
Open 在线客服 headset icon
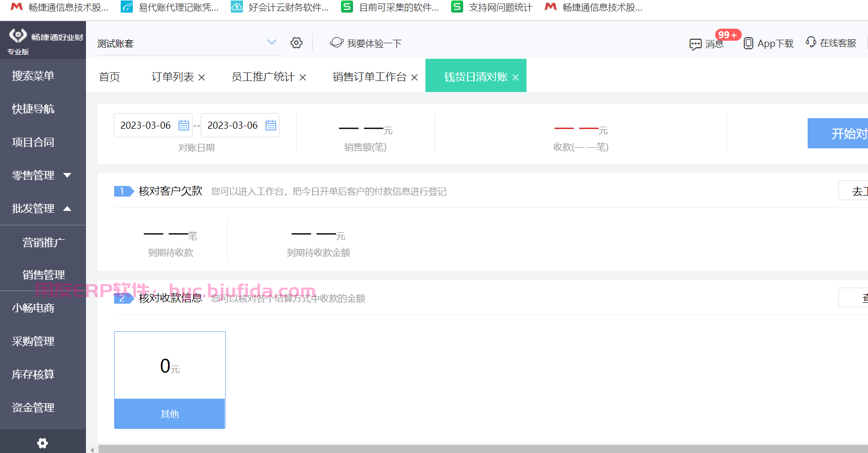pos(811,42)
